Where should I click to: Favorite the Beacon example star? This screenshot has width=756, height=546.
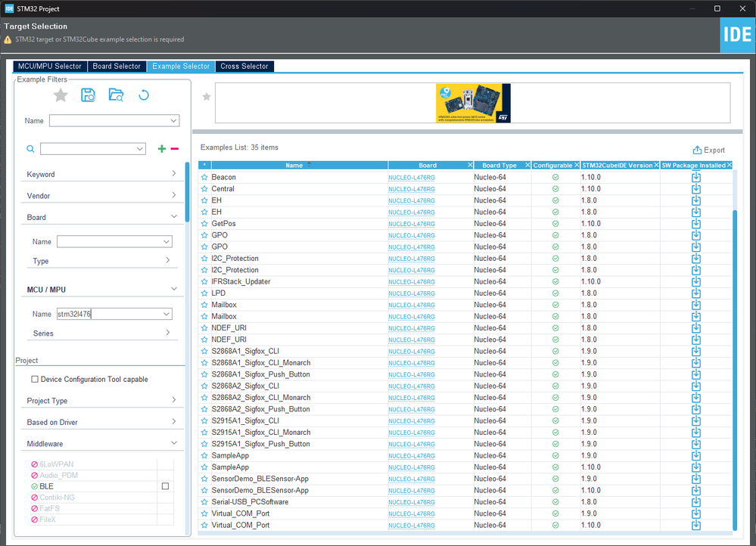pyautogui.click(x=204, y=178)
